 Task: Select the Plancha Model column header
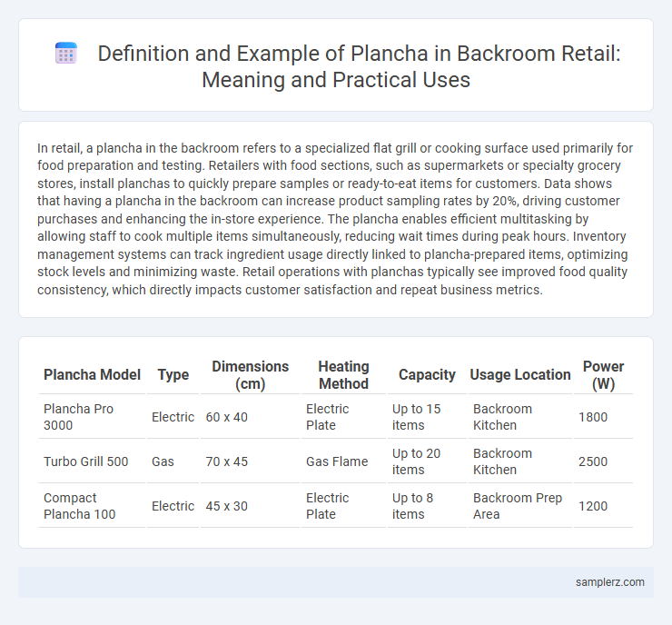point(92,374)
